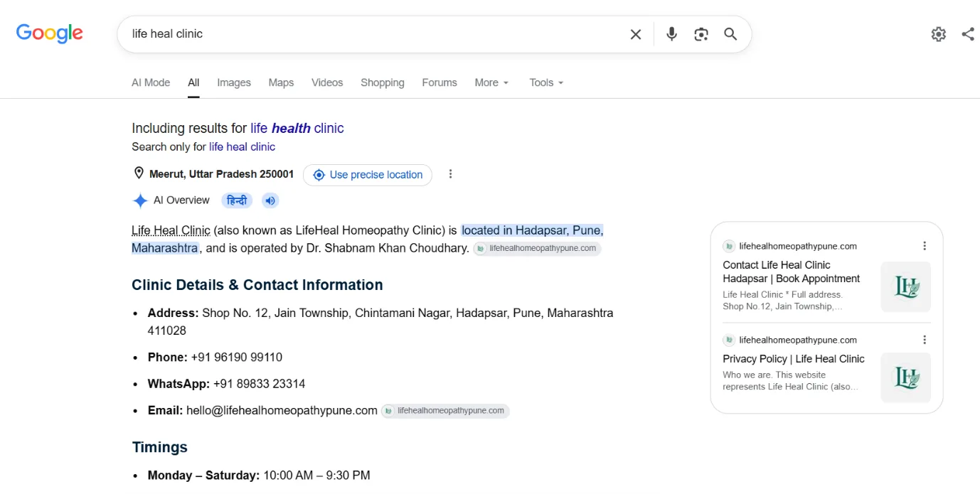This screenshot has height=494, width=980.
Task: Open the Forums tab
Action: click(440, 82)
